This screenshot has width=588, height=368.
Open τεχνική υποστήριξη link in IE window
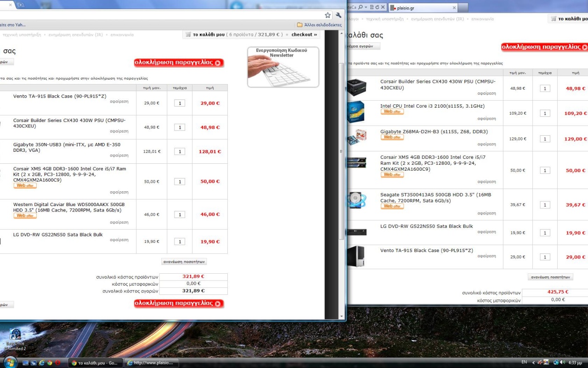(x=385, y=19)
